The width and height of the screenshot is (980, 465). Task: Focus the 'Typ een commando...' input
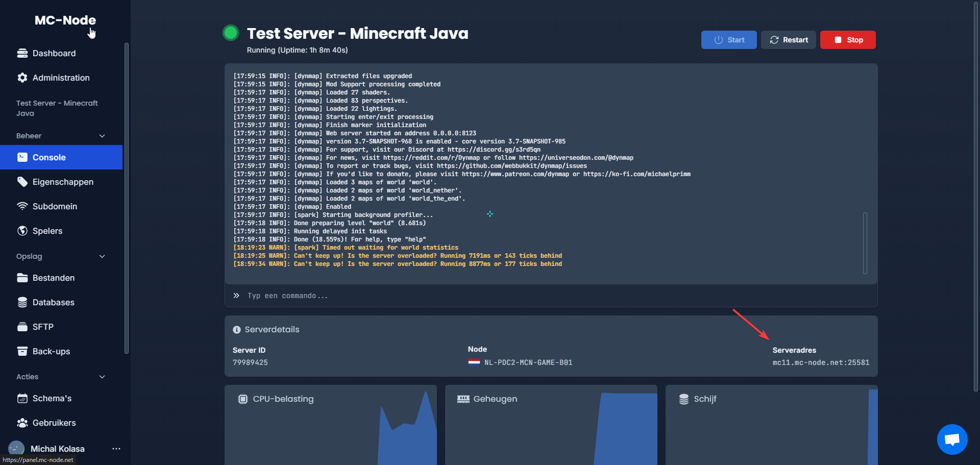pos(551,296)
